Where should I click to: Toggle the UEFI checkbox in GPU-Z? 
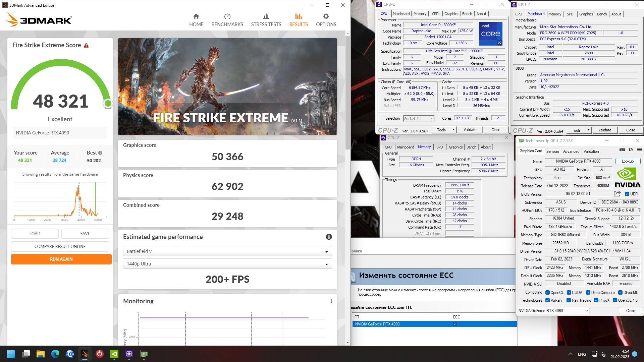point(627,194)
